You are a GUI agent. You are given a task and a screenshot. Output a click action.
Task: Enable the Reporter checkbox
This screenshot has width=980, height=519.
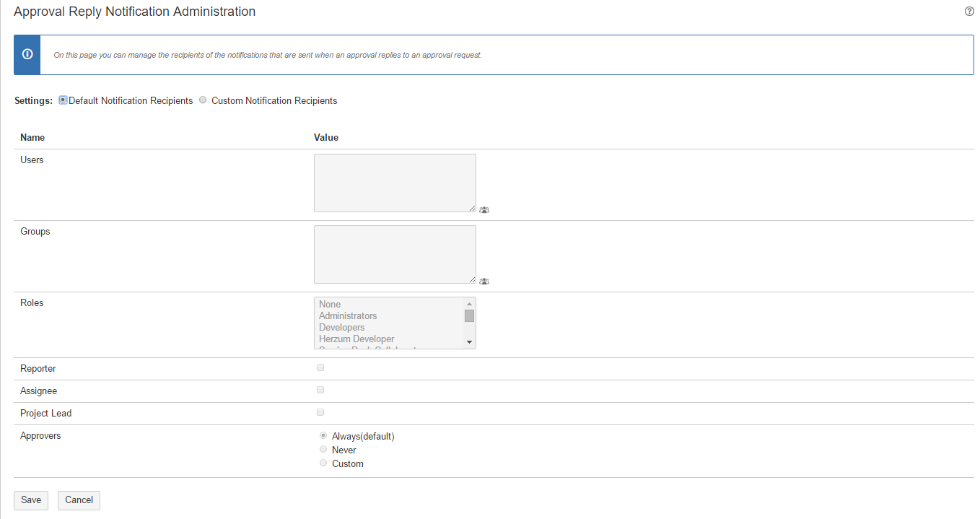pos(320,367)
